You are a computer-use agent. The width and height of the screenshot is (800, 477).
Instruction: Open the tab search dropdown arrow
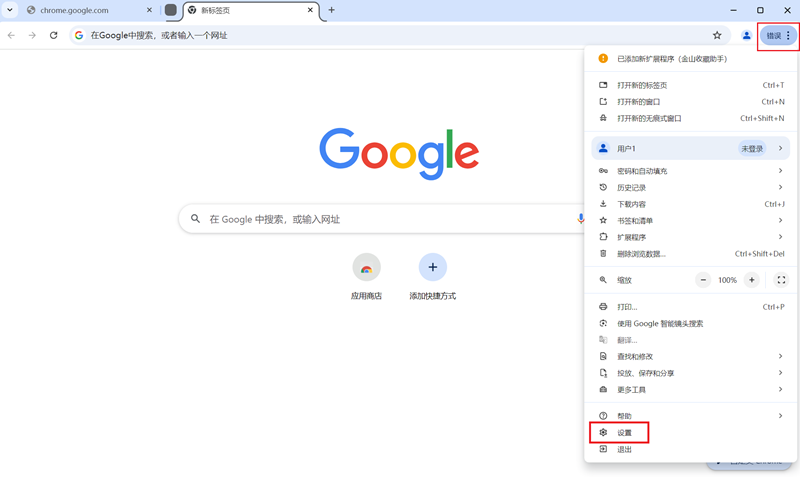(x=10, y=10)
